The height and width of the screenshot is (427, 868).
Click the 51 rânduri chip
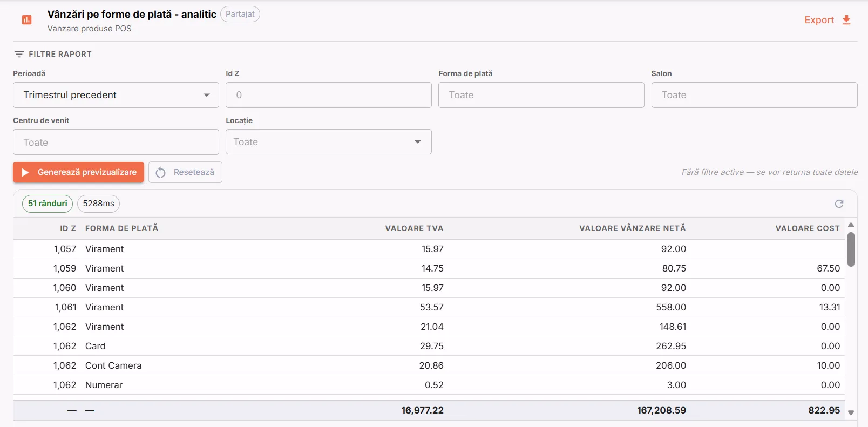click(x=48, y=204)
